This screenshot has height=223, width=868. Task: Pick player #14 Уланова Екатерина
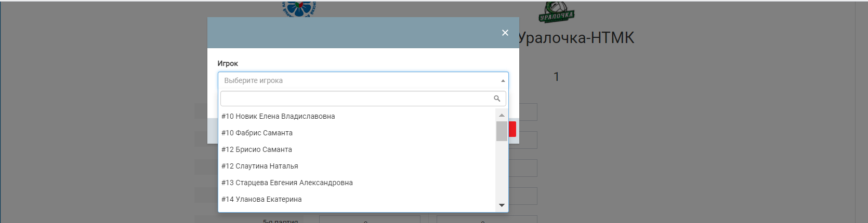point(261,199)
